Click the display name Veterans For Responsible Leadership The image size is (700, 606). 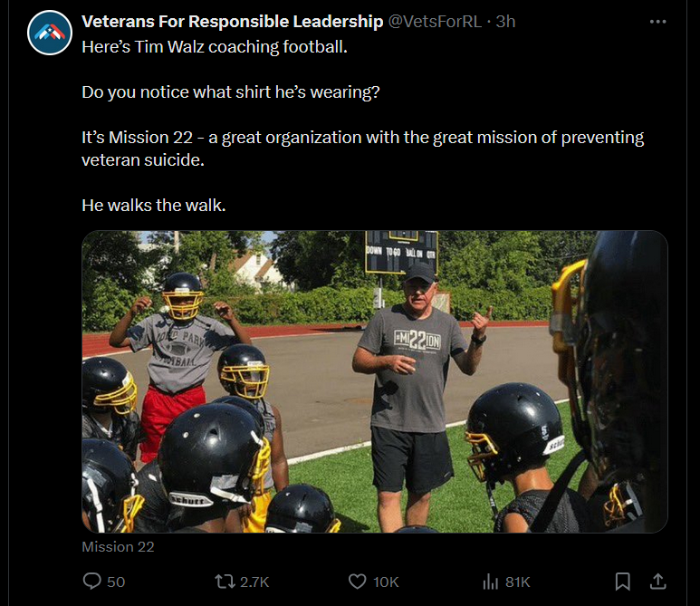tap(232, 21)
